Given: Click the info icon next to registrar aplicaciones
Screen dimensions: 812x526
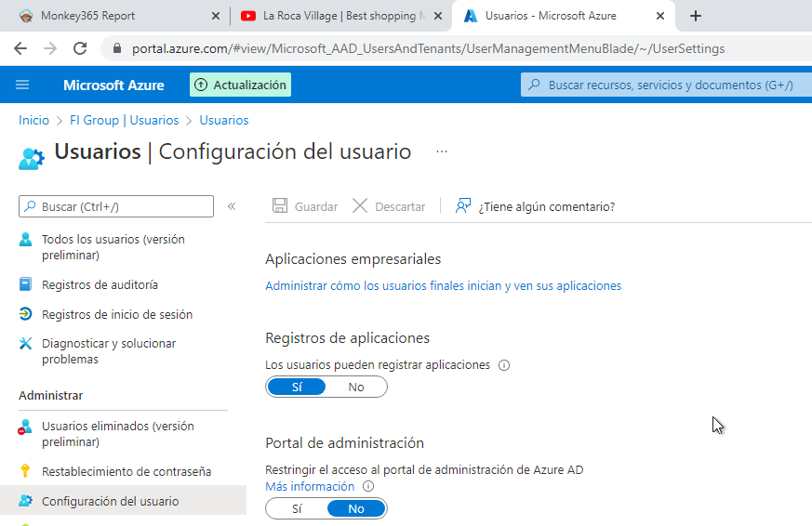Looking at the screenshot, I should [x=504, y=365].
